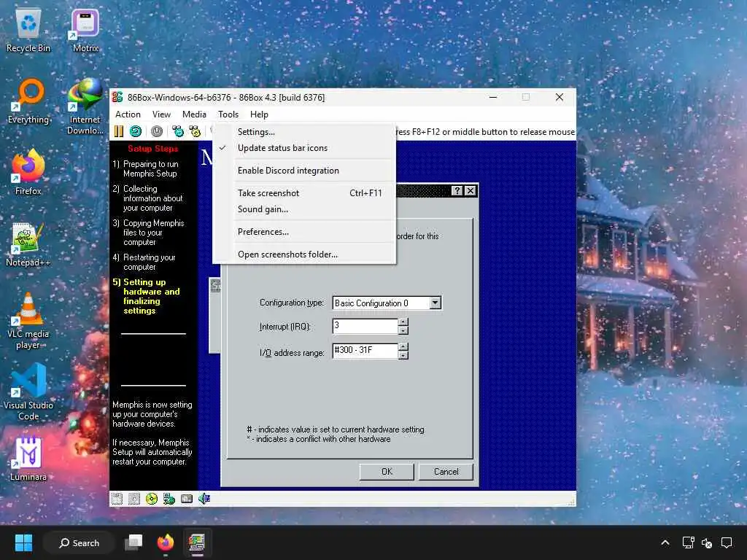Image resolution: width=747 pixels, height=560 pixels.
Task: Pause emulation with the toolbar pause icon
Action: point(119,131)
